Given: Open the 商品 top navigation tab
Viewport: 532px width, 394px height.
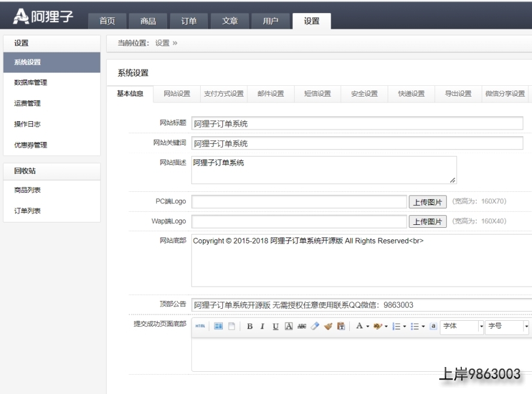Looking at the screenshot, I should coord(148,21).
